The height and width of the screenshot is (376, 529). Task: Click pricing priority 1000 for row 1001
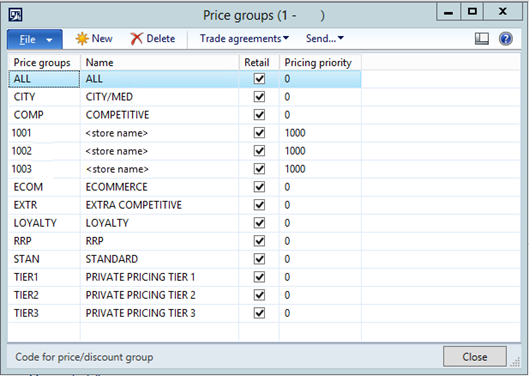coord(321,133)
